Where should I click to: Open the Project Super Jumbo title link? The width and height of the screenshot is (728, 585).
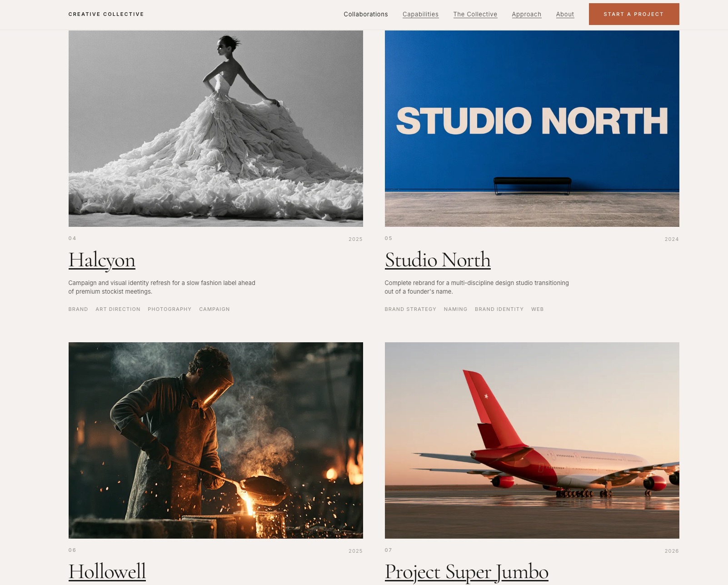467,572
